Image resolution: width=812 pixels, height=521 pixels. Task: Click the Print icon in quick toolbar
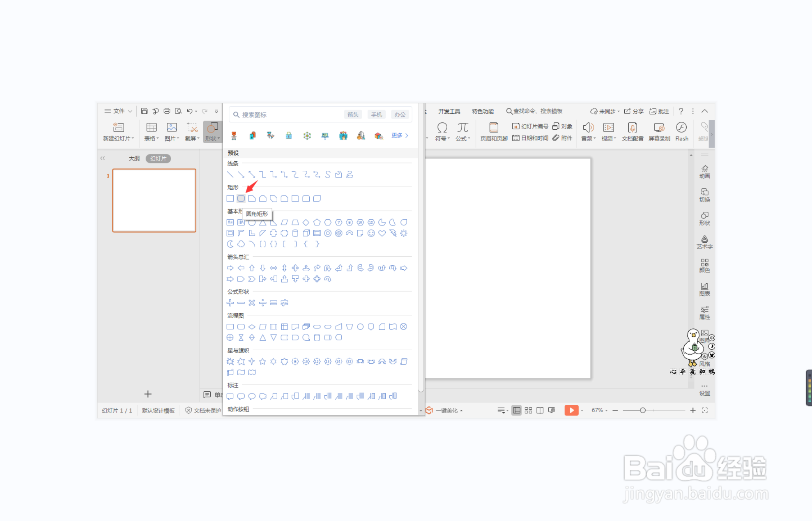pyautogui.click(x=167, y=111)
